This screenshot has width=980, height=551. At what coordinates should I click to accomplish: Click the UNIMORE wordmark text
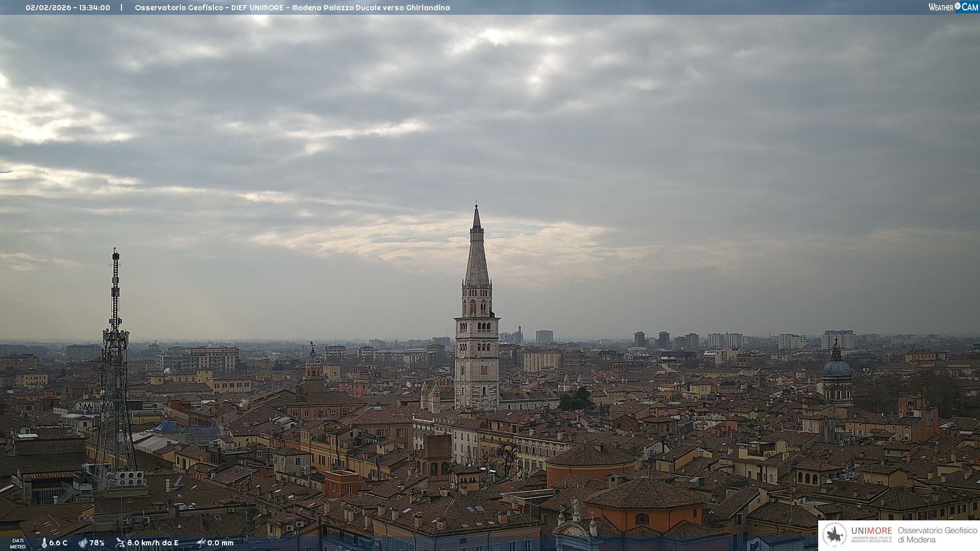(871, 531)
